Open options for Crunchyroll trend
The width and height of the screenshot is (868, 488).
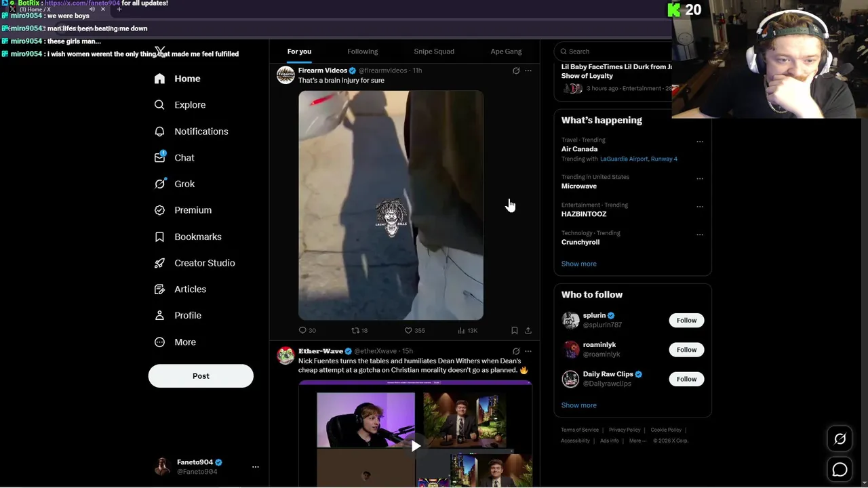[x=700, y=235]
